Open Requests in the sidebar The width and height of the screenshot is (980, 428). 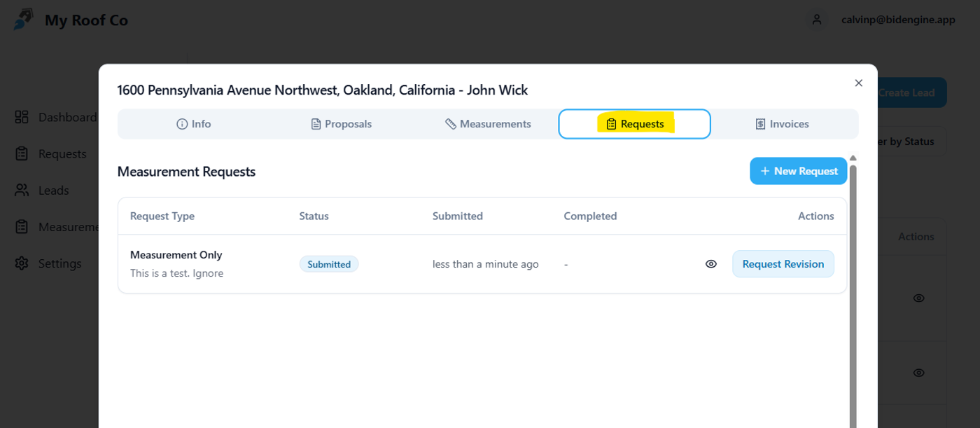click(50, 153)
